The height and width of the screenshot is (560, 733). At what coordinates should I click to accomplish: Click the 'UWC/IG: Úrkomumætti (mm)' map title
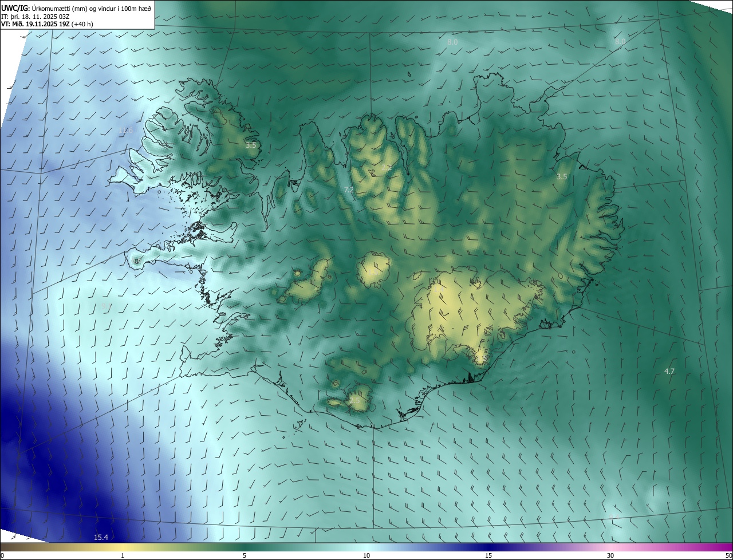click(x=77, y=7)
